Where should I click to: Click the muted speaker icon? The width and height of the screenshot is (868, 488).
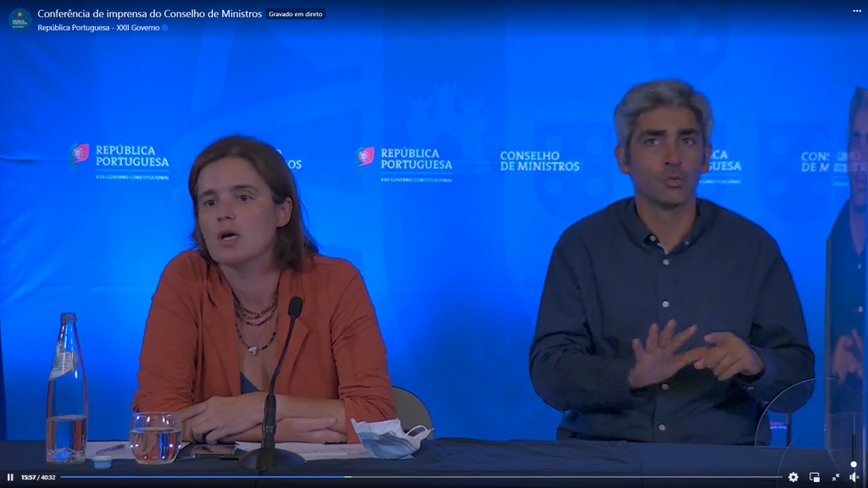(854, 477)
